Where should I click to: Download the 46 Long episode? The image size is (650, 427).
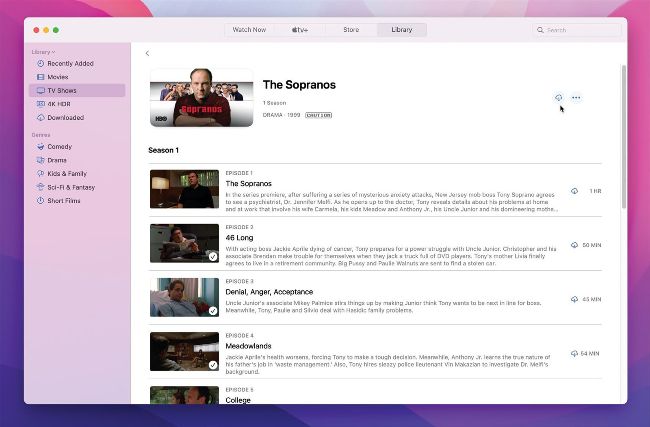(x=575, y=244)
